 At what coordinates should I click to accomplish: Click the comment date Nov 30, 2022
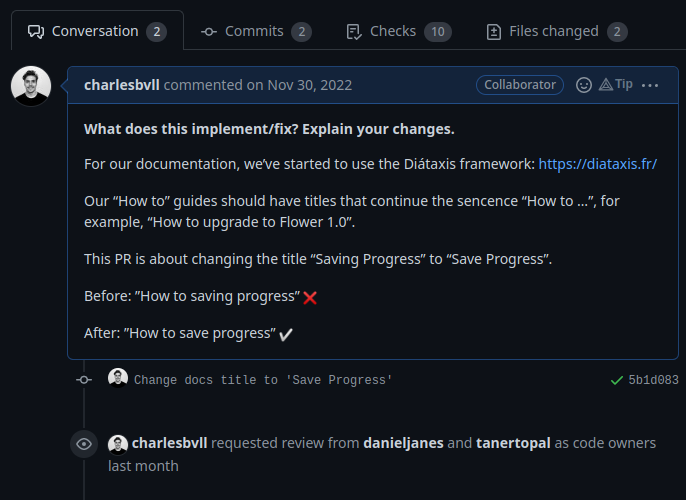coord(309,85)
